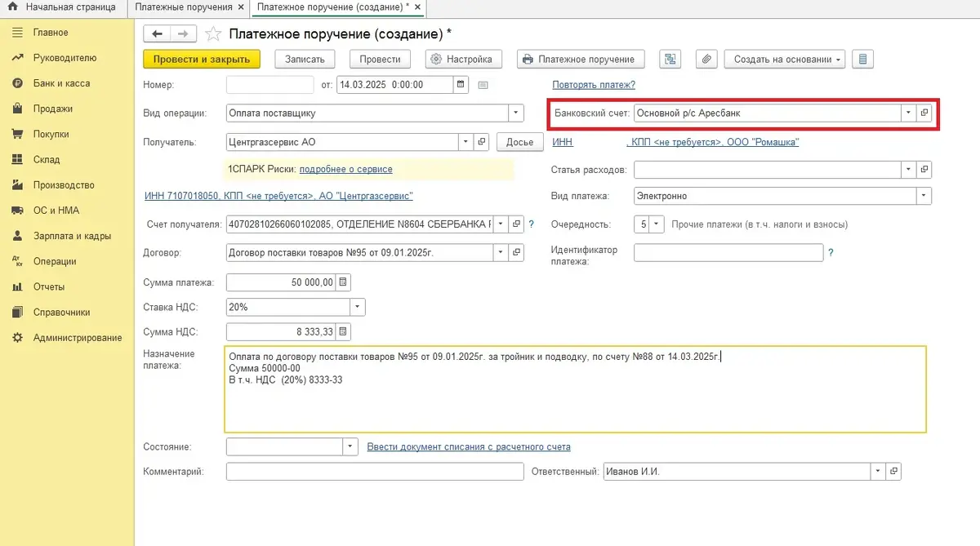The image size is (980, 546).
Task: Expand the Вид операции dropdown
Action: [516, 113]
